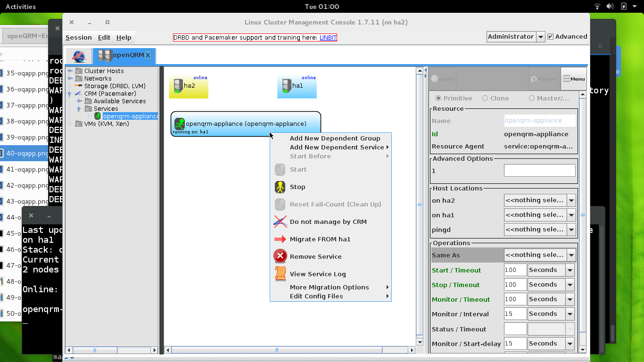Select 40-oqapp.png in file list window
This screenshot has width=644, height=362.
click(x=27, y=153)
